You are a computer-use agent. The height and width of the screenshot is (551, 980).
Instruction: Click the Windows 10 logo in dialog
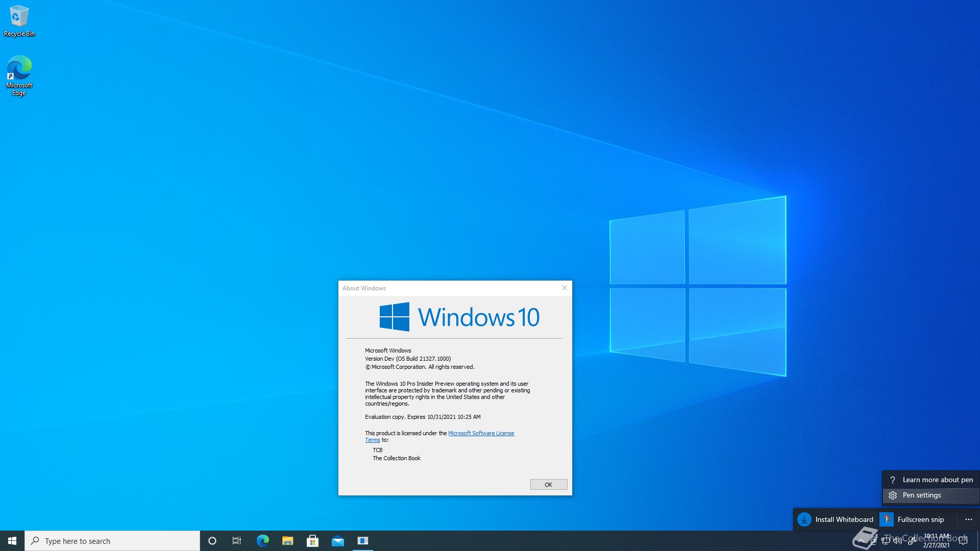point(459,317)
